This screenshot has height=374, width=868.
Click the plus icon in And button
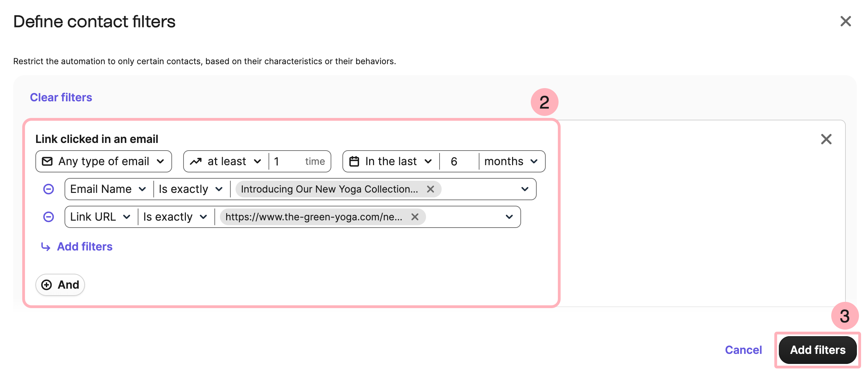[x=46, y=285]
